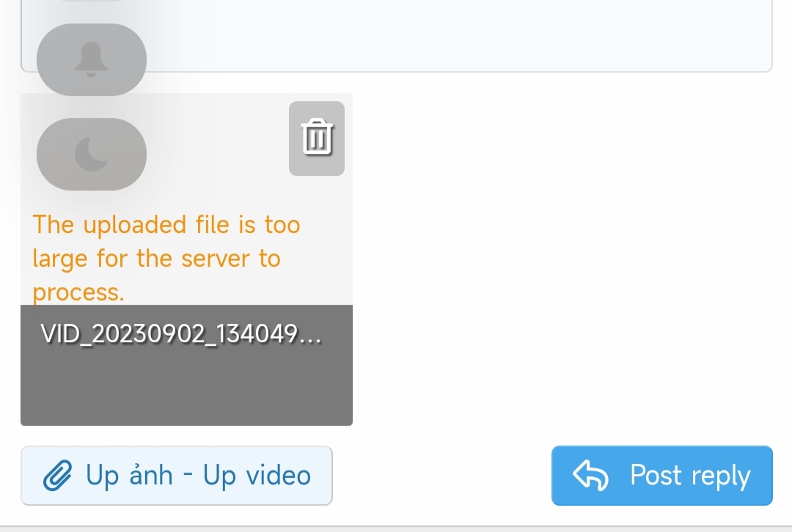The width and height of the screenshot is (792, 532).
Task: Click the gray pill around the bell
Action: pos(92,59)
